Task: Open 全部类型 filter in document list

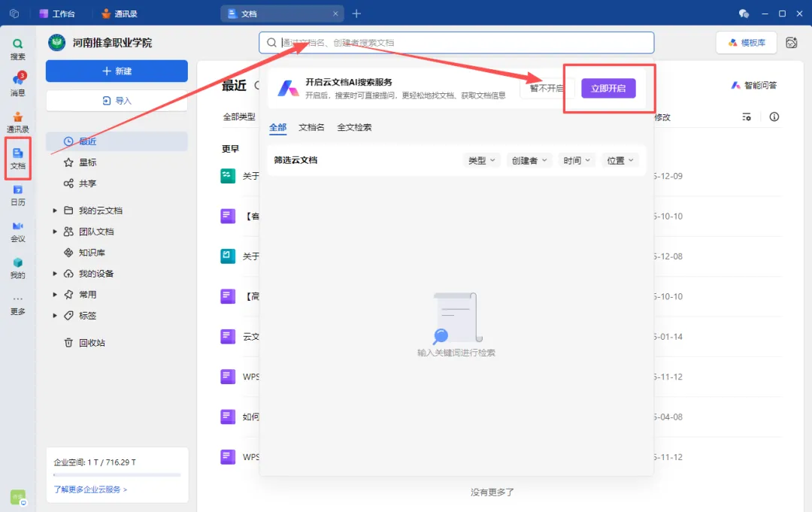Action: click(x=239, y=117)
